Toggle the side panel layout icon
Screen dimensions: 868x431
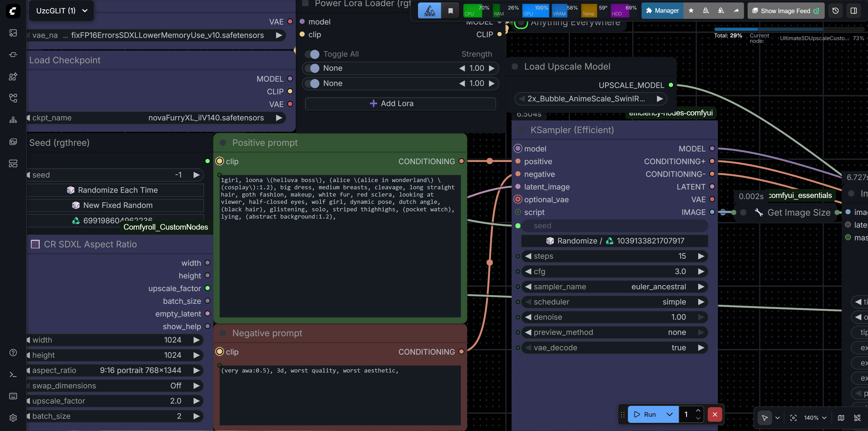click(x=853, y=11)
